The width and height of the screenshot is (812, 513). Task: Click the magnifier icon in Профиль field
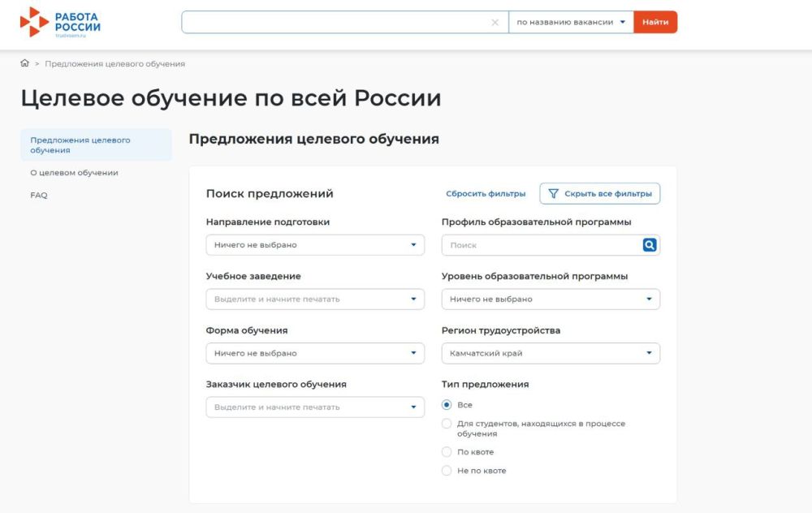click(x=649, y=245)
